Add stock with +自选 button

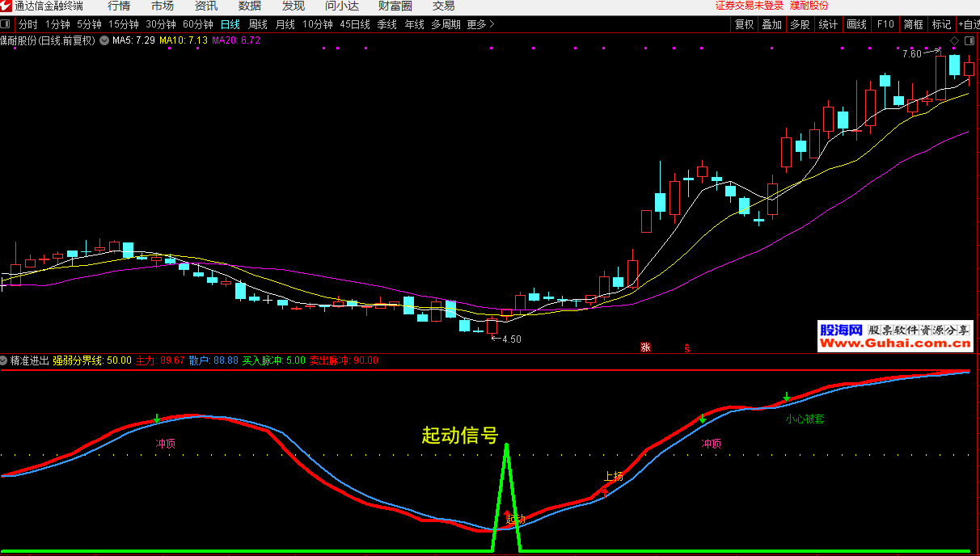pyautogui.click(x=968, y=24)
